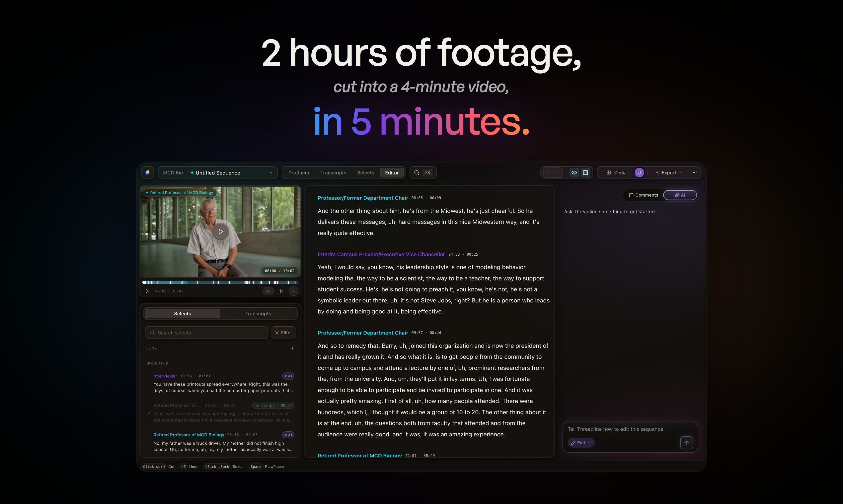Select the Editor tab
The width and height of the screenshot is (843, 504).
point(392,172)
